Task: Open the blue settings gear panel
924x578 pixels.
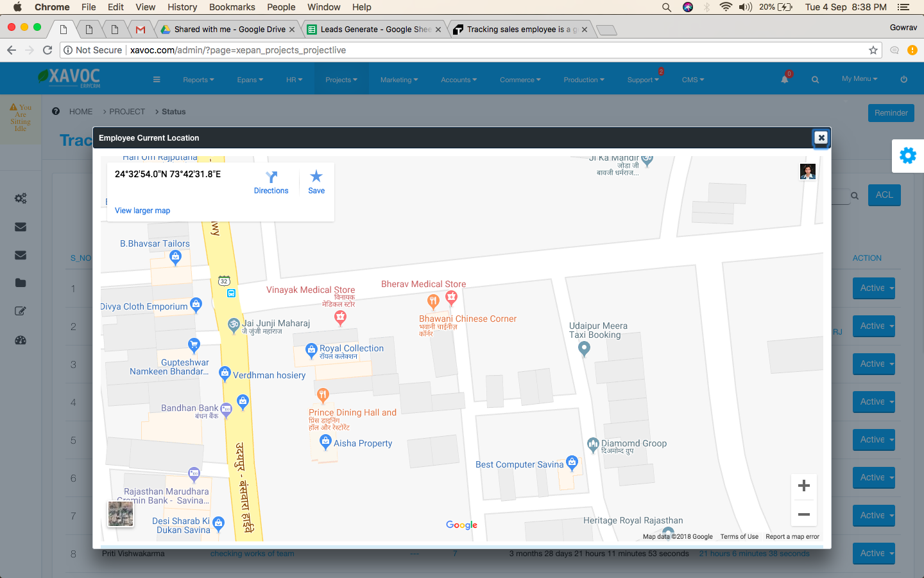Action: [907, 155]
